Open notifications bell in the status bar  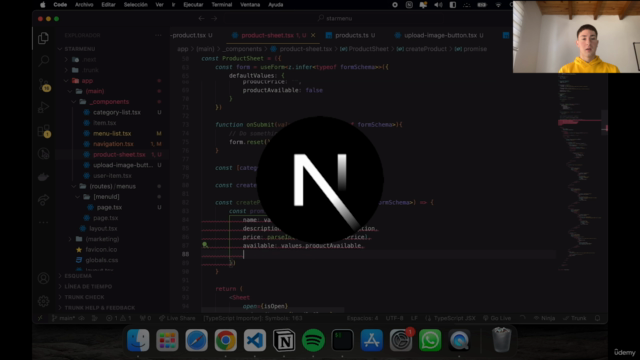point(598,318)
